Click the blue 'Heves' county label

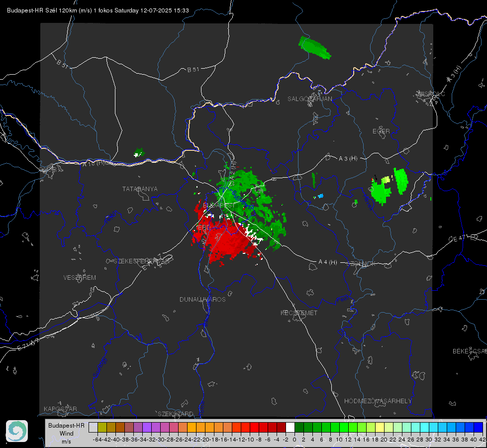point(367,202)
